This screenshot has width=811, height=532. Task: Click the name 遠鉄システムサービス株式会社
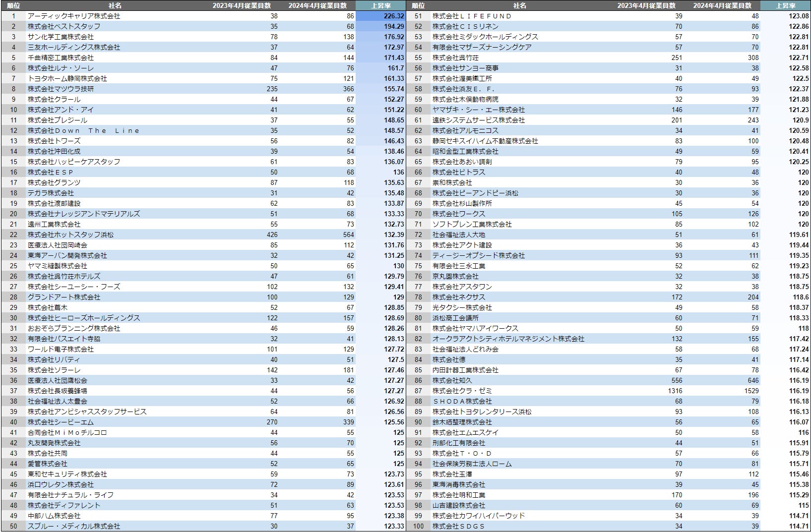[x=479, y=120]
